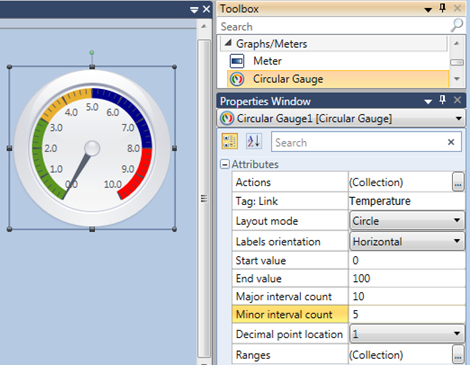The image size is (470, 366).
Task: Select the Start value label
Action: 261,261
